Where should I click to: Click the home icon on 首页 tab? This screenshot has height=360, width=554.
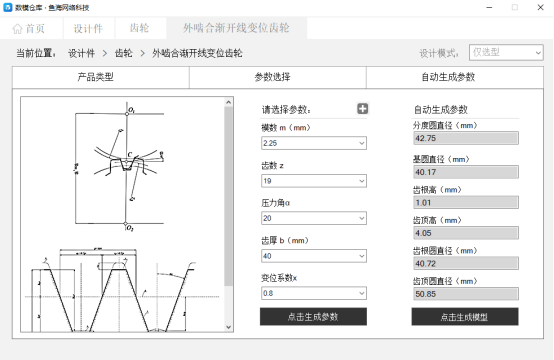17,29
